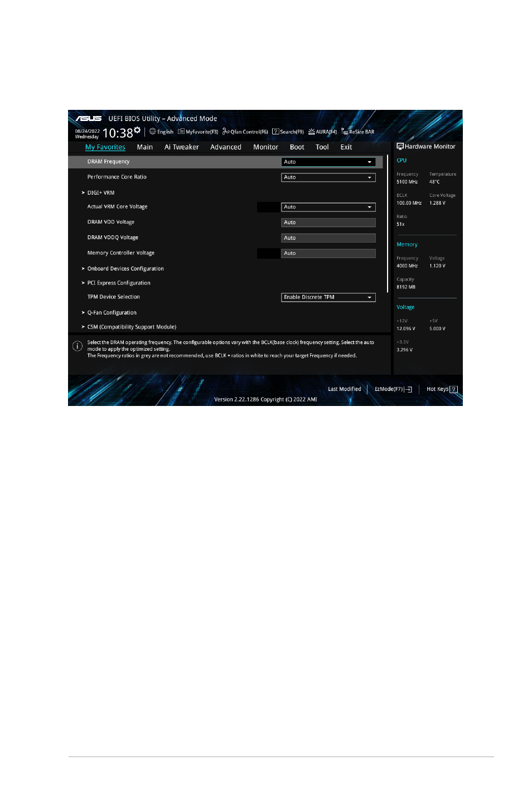Click the info icon beside help text
532x798 pixels.
pos(78,346)
